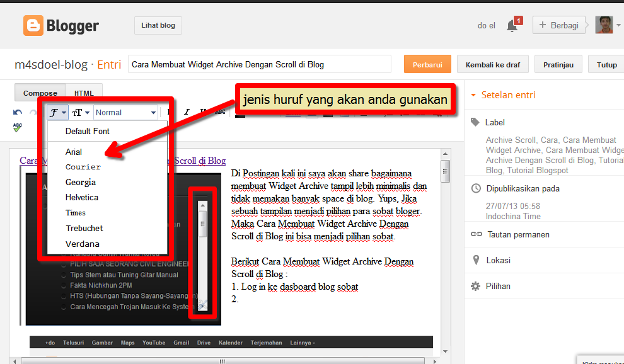Click the 'do el' username text

coord(487,25)
